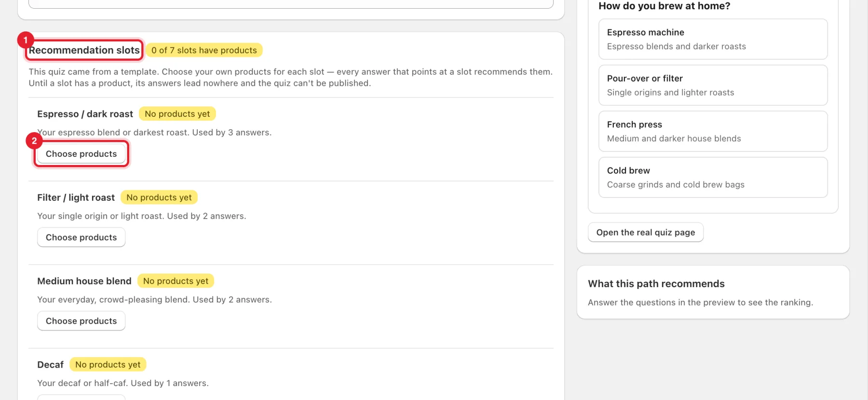868x400 pixels.
Task: Select the Pour-over or filter answer
Action: pos(713,85)
